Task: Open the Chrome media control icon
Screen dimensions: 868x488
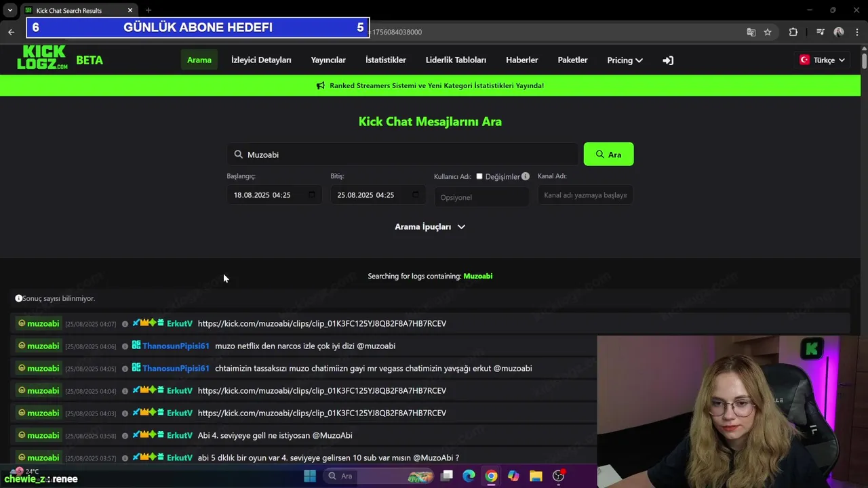Action: (x=821, y=32)
